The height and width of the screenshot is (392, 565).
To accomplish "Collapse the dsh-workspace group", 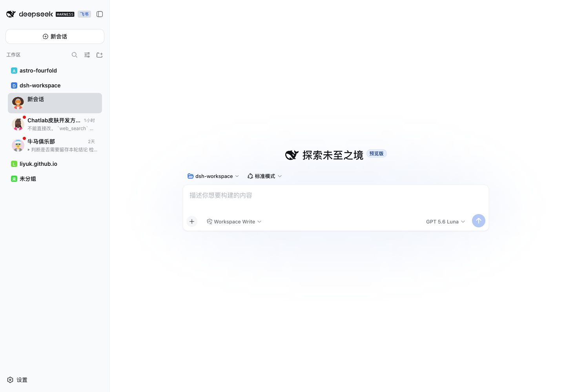I will [x=55, y=85].
